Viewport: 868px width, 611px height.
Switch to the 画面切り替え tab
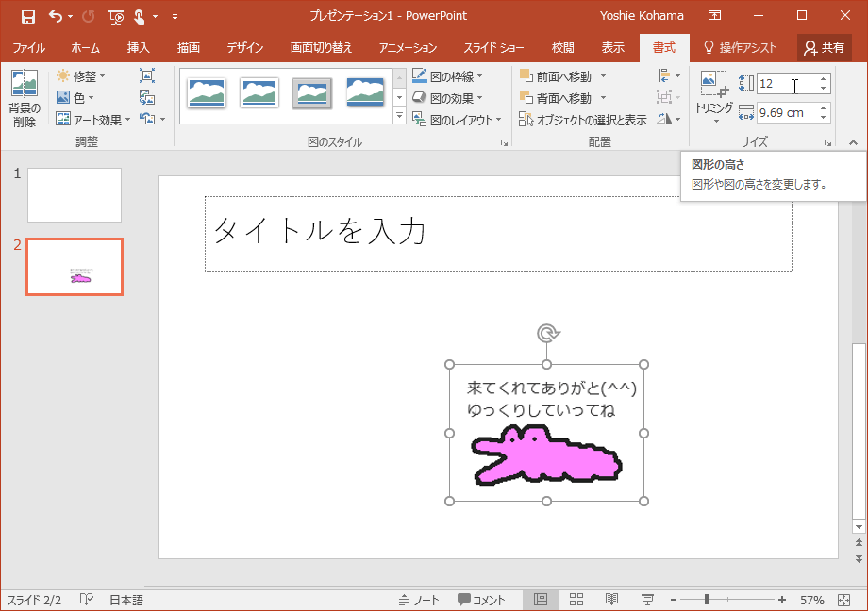click(x=321, y=48)
